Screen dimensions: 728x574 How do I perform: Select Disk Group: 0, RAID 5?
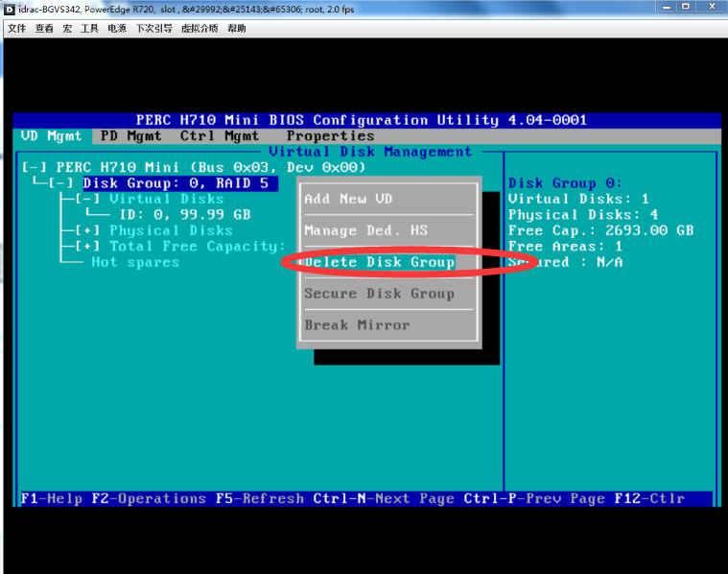point(180,183)
